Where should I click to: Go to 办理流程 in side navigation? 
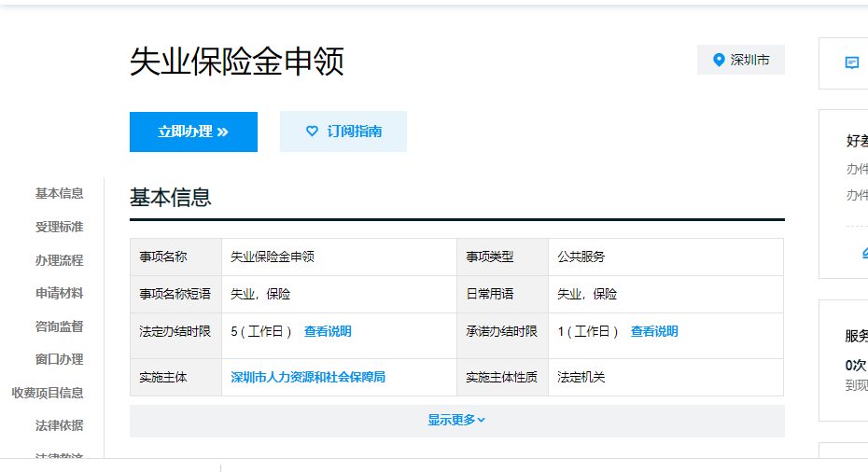coord(59,260)
